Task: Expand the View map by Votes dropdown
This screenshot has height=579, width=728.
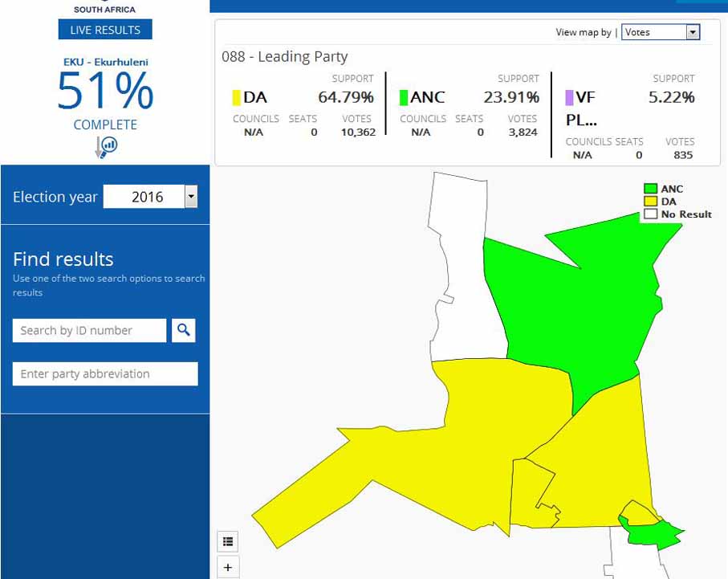Action: (661, 32)
